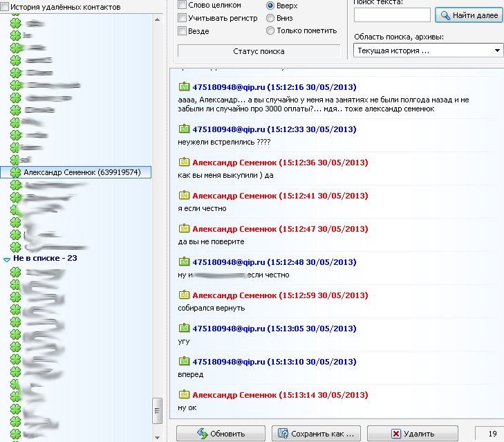Click Удалить button
This screenshot has height=442, width=504.
[x=412, y=433]
